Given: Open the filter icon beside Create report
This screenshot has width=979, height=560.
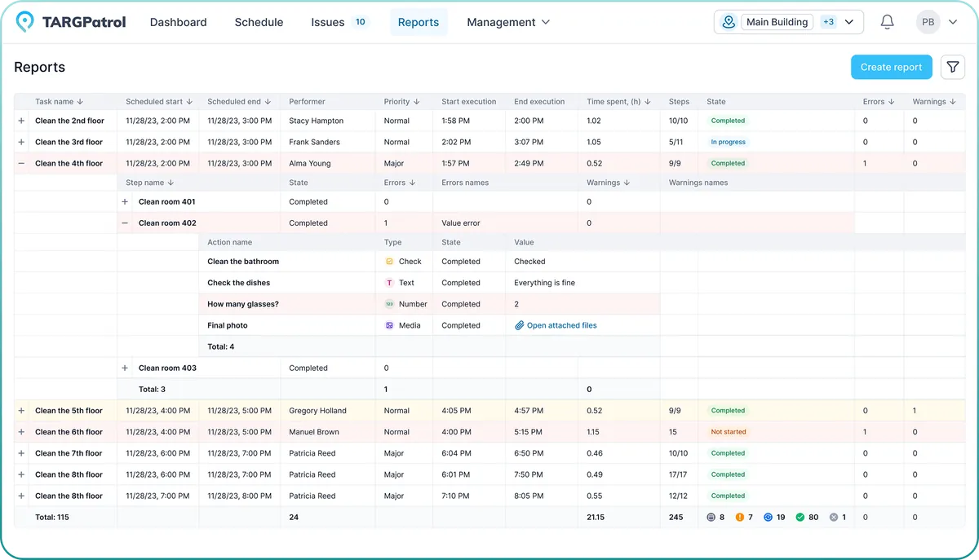Looking at the screenshot, I should click(952, 67).
